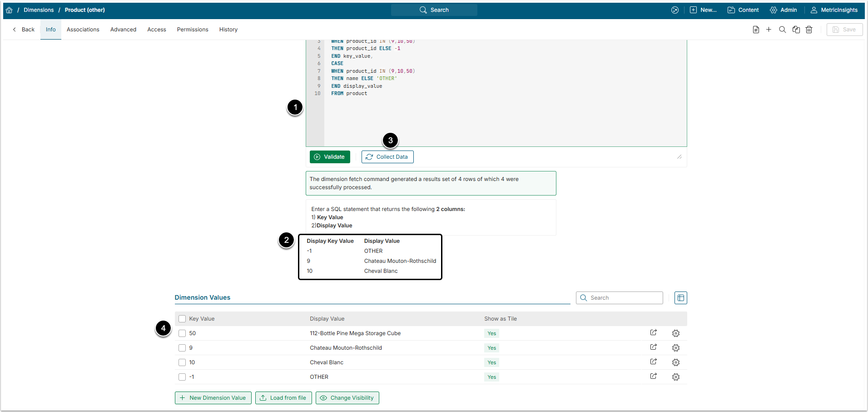Screen dimensions: 868x412
Task: Click the column layout icon beside Search
Action: click(x=680, y=298)
